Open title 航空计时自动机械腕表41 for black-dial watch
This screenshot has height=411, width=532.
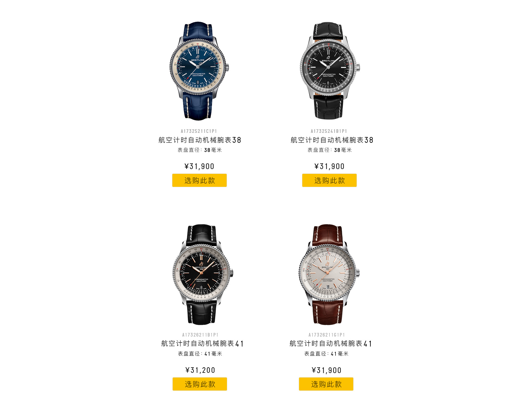(x=203, y=344)
